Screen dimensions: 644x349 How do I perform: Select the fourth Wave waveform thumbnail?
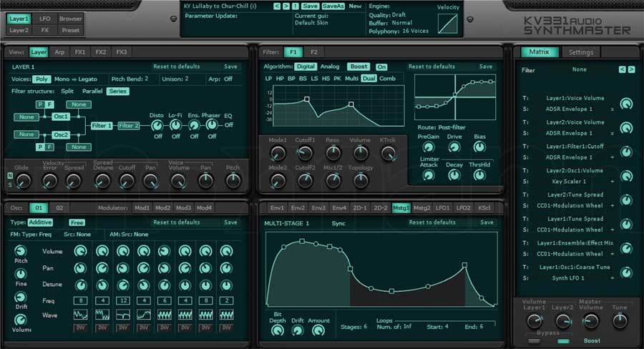click(144, 315)
